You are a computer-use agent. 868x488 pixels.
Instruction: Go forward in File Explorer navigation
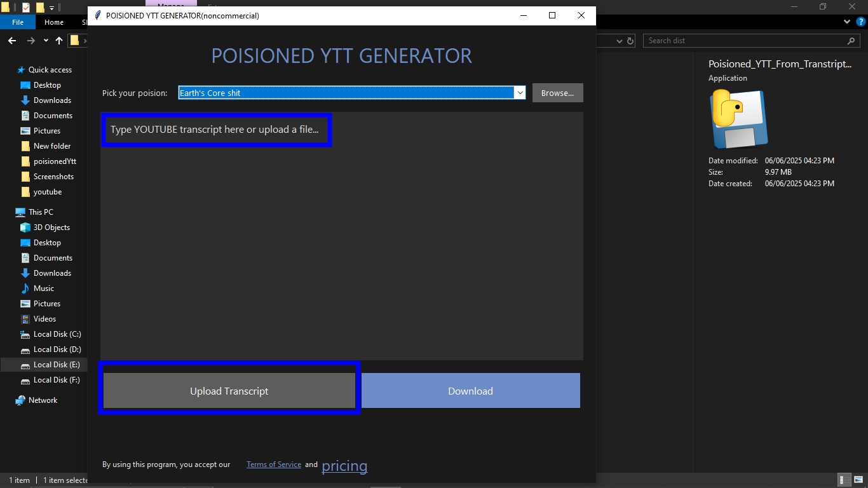(31, 41)
